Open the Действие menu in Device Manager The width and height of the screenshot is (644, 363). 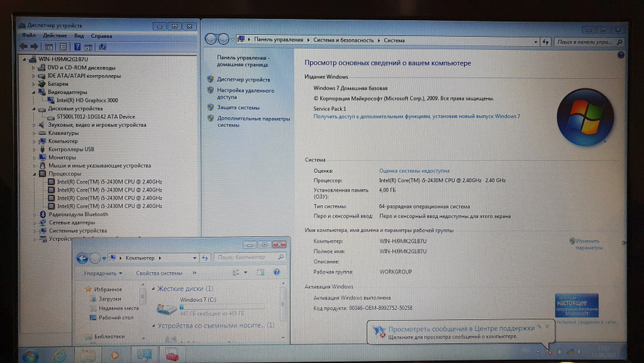click(55, 35)
